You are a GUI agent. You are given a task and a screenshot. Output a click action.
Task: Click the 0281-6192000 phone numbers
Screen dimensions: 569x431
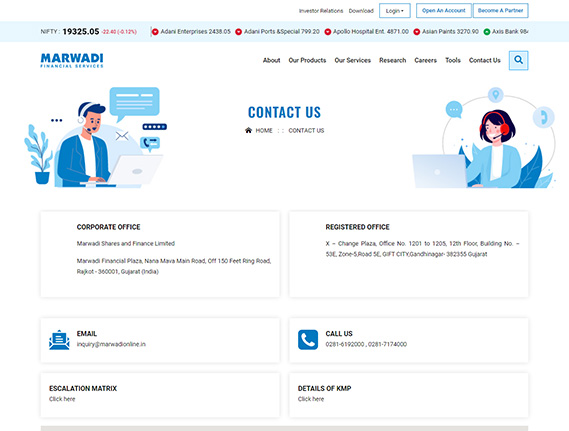(366, 344)
